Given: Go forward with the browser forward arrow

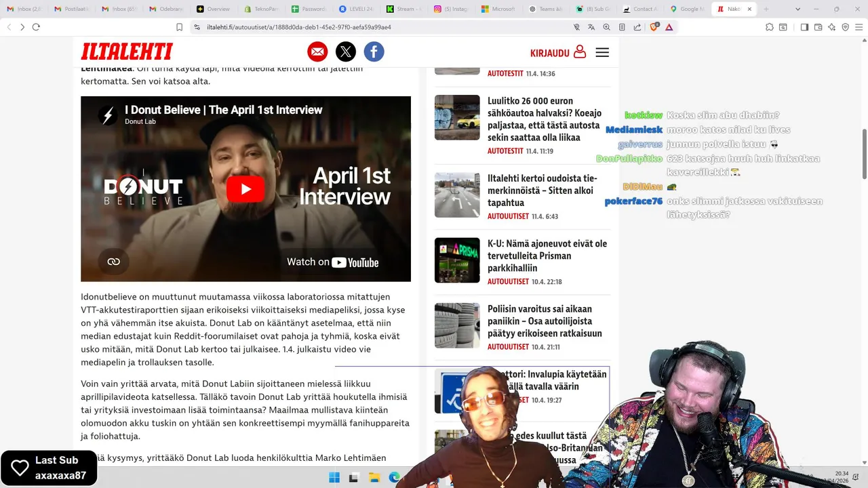Looking at the screenshot, I should [x=22, y=27].
